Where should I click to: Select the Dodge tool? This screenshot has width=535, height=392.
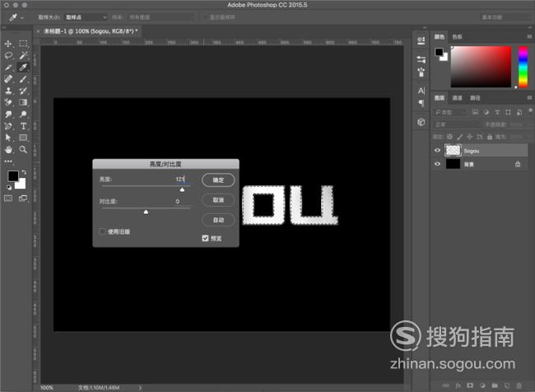tap(23, 114)
